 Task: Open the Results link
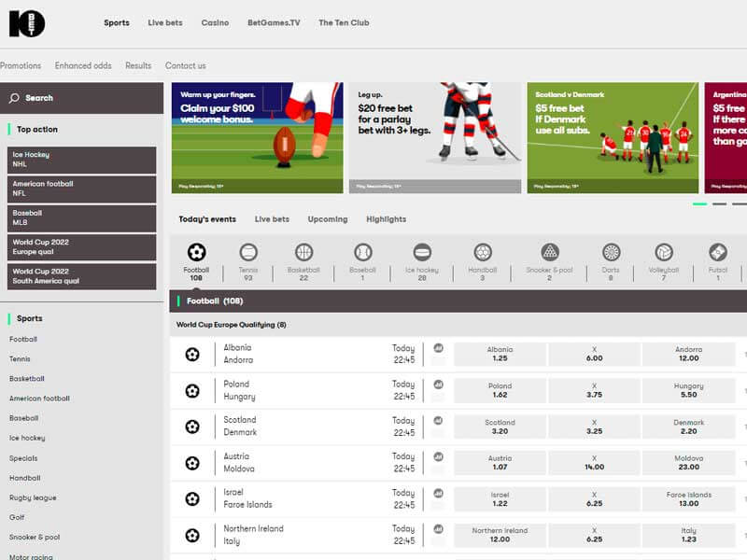click(138, 65)
